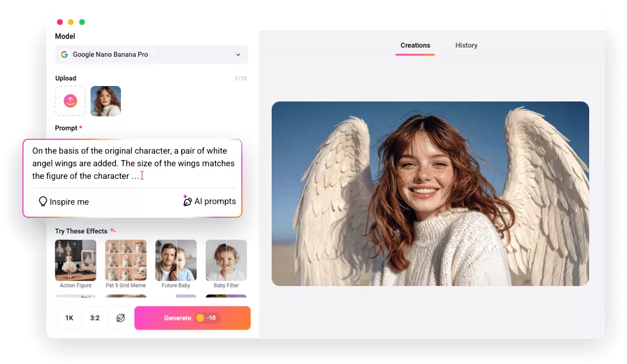This screenshot has height=364, width=627.
Task: Click the yellow minimize window dot
Action: [x=70, y=22]
